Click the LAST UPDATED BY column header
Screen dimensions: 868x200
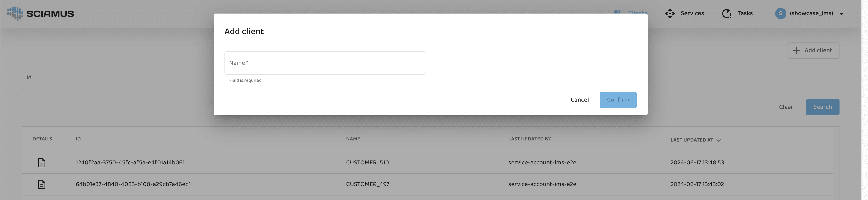pos(529,139)
